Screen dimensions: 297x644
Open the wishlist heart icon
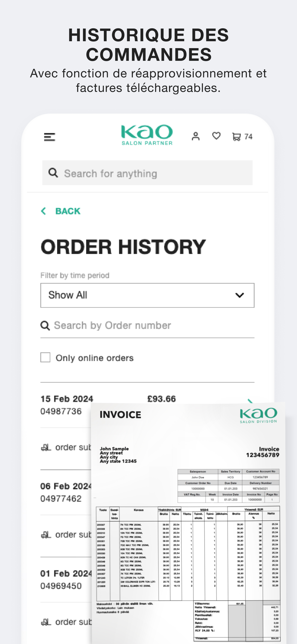[216, 136]
